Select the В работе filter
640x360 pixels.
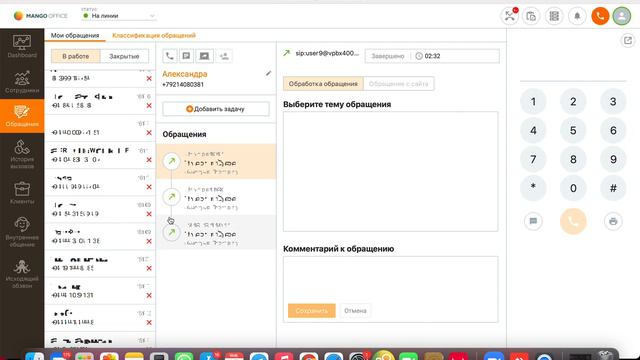(76, 56)
